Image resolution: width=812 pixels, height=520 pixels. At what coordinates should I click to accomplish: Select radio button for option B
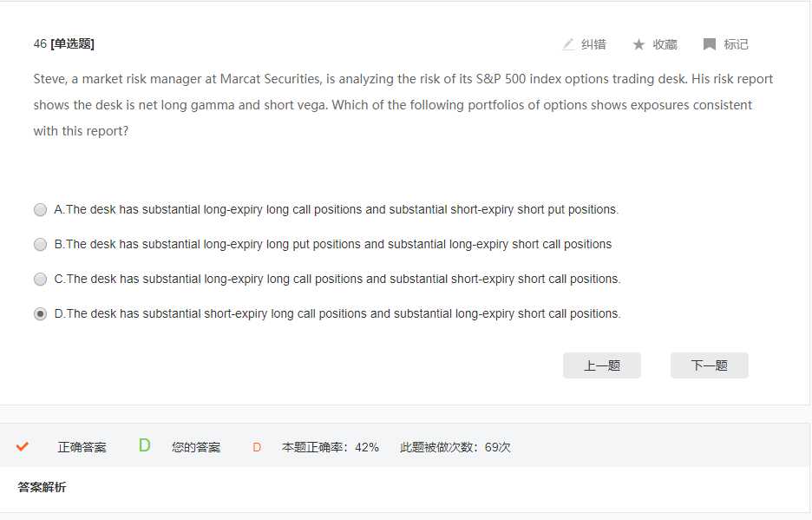tap(41, 244)
